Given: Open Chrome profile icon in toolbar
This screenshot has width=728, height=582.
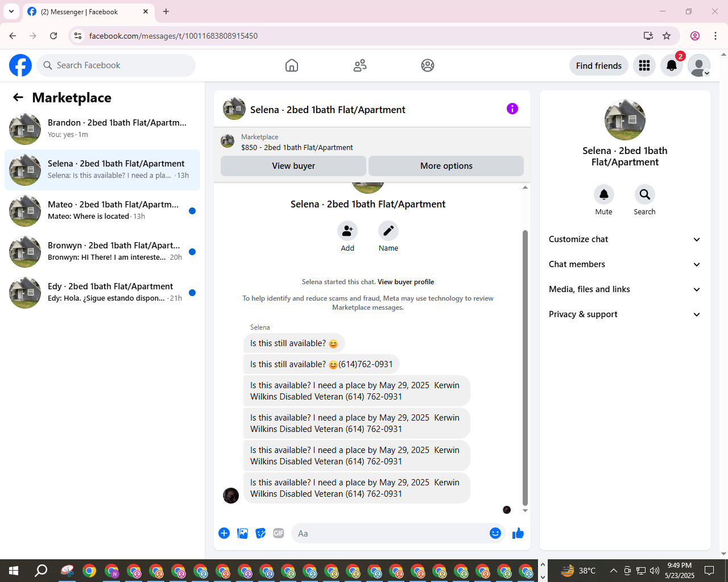Looking at the screenshot, I should [x=695, y=36].
